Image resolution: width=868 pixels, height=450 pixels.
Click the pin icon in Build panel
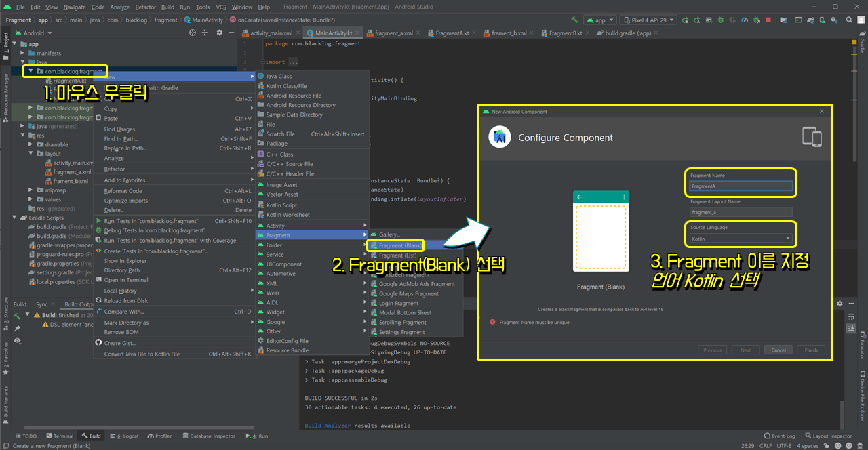tap(18, 328)
